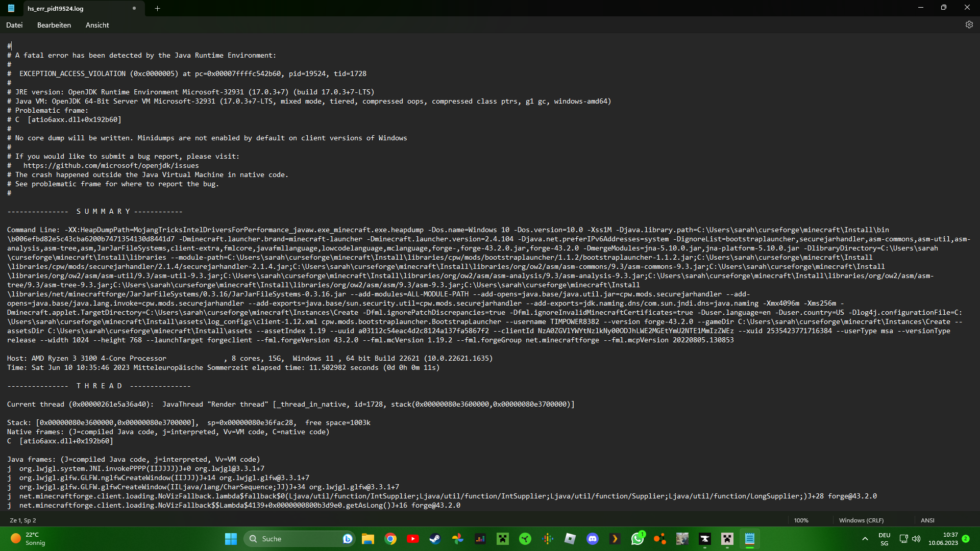This screenshot has height=551, width=980.
Task: Click the 'Host: AMD Ryzen 3 3100' line
Action: (x=250, y=358)
